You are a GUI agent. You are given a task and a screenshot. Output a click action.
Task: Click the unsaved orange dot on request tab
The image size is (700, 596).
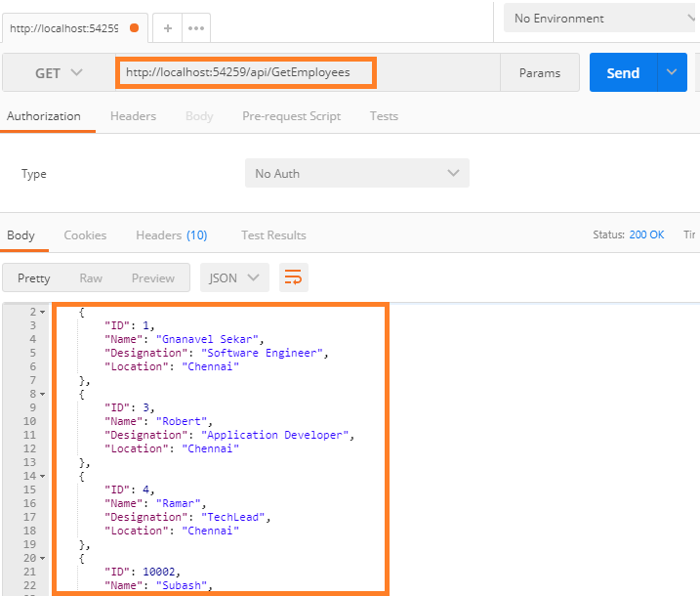134,28
